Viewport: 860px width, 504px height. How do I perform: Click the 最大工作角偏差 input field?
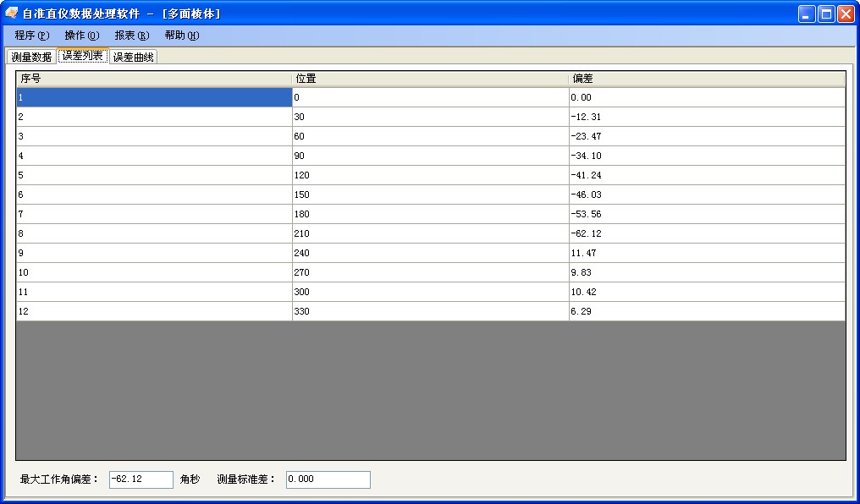pos(141,479)
